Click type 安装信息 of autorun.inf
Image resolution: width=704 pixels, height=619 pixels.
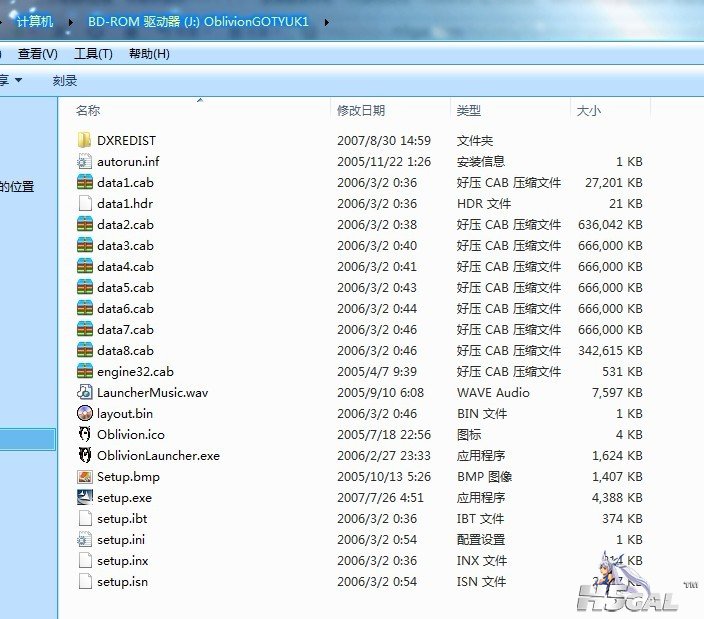click(x=481, y=162)
